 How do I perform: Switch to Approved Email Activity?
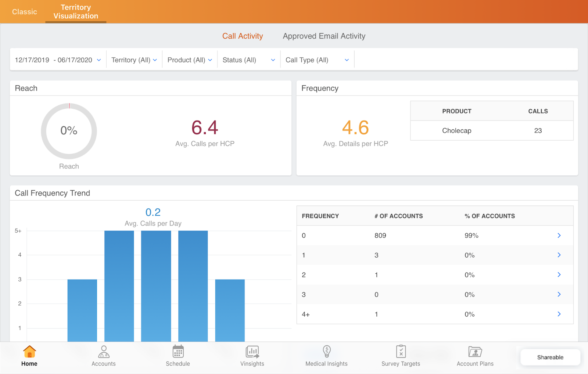coord(324,36)
